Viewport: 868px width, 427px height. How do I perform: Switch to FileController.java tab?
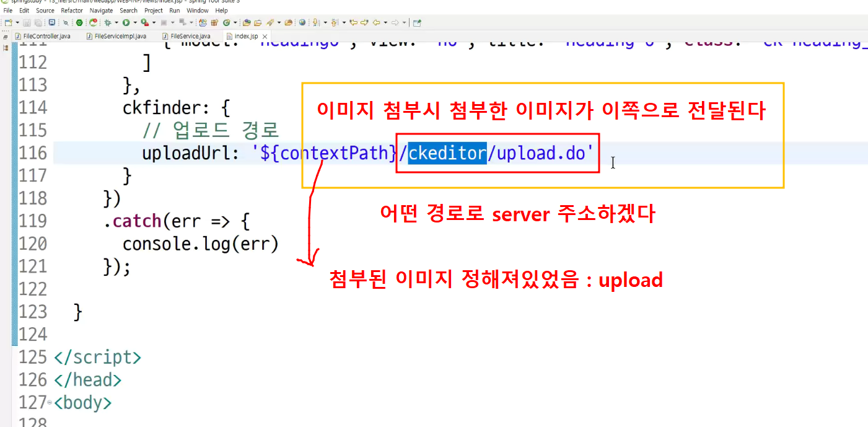43,36
